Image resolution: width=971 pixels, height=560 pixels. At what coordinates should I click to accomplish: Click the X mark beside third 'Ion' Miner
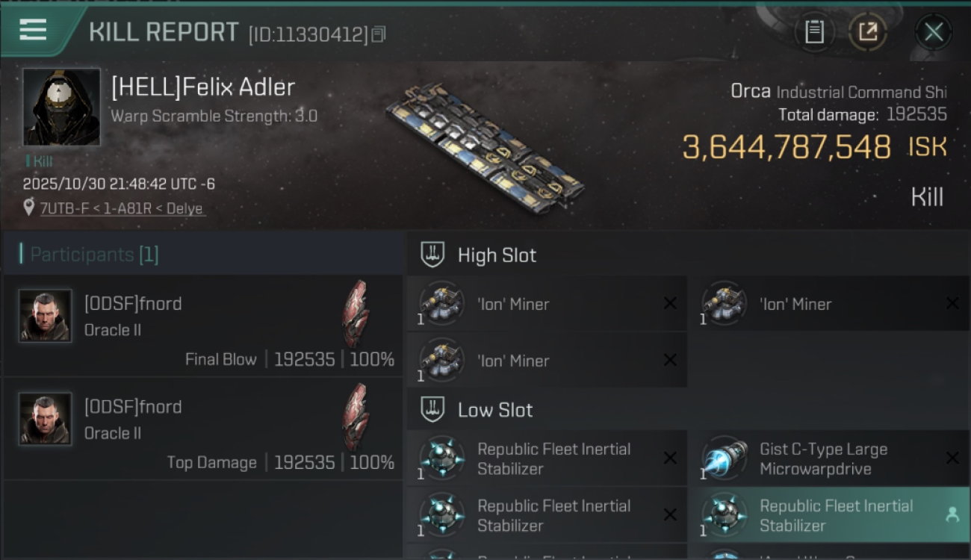[x=670, y=360]
